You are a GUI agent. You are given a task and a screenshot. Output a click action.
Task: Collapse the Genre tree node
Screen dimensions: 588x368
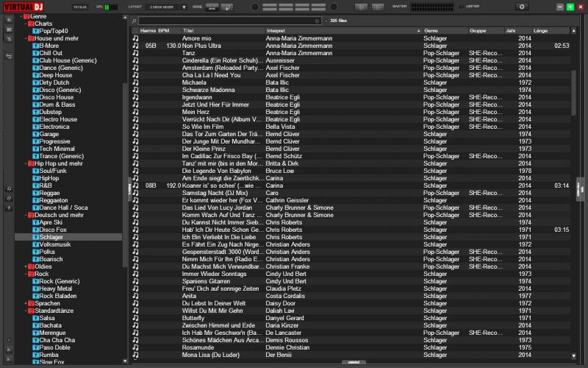(21, 16)
